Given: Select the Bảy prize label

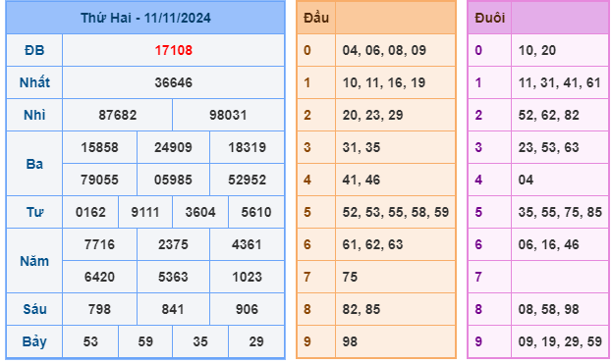Looking at the screenshot, I should pos(34,341).
